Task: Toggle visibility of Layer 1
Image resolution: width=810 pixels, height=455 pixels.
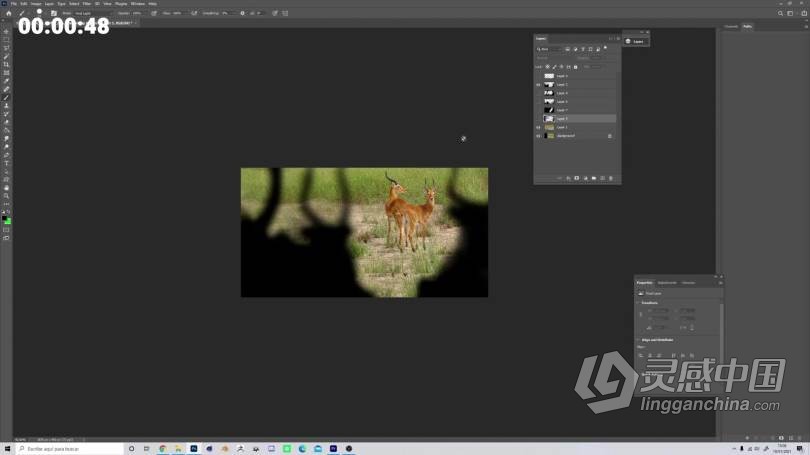Action: click(x=538, y=127)
